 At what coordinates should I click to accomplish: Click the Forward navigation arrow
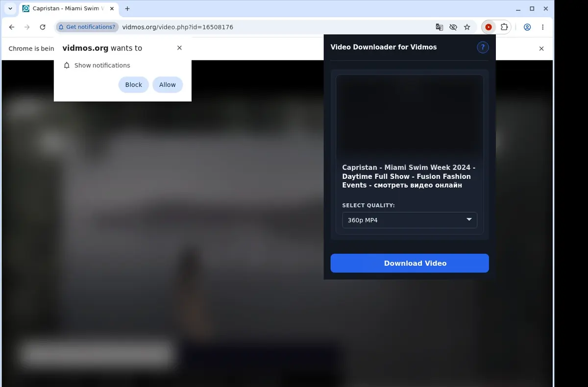tap(27, 27)
